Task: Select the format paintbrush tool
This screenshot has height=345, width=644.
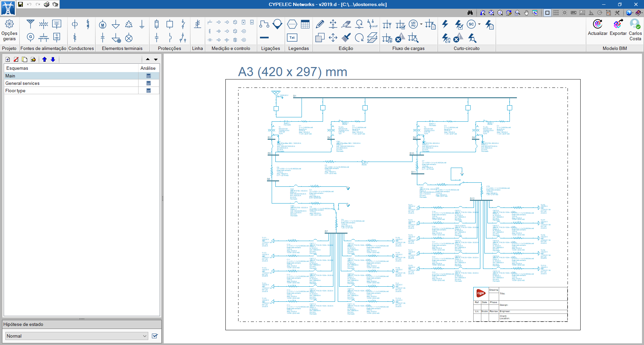Action: coord(346,38)
